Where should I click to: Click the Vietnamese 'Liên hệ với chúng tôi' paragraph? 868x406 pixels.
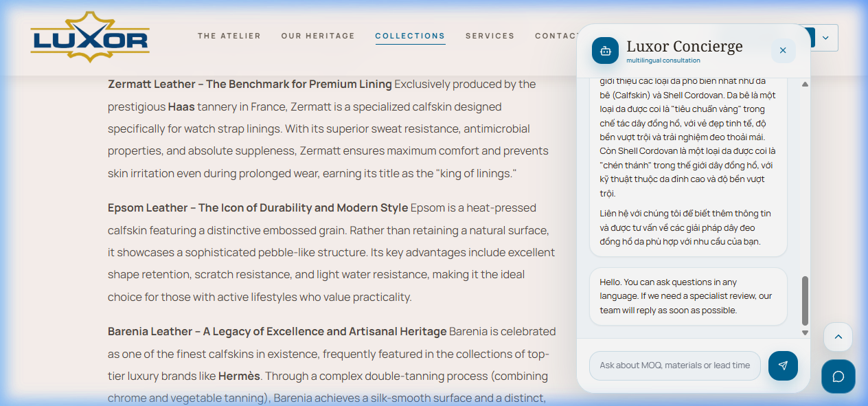(x=684, y=227)
